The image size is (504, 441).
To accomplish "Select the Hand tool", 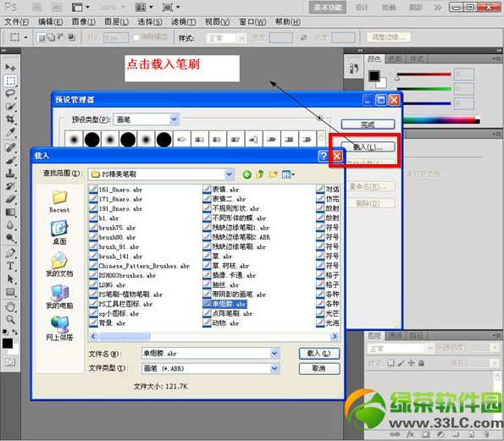I will coord(10,306).
